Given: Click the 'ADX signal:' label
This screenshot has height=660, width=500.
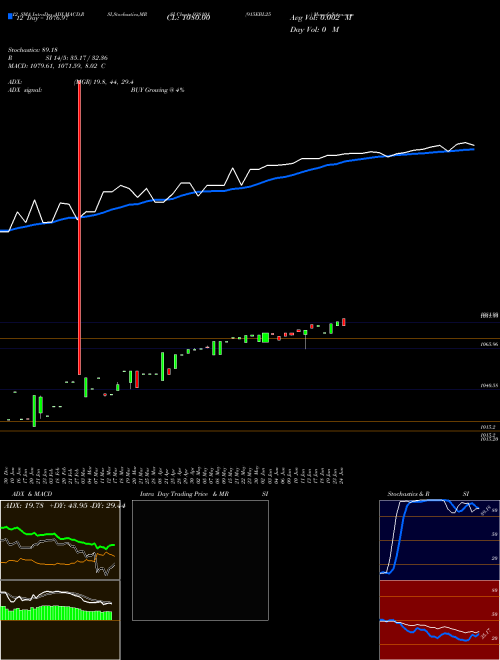Looking at the screenshot, I should [25, 90].
